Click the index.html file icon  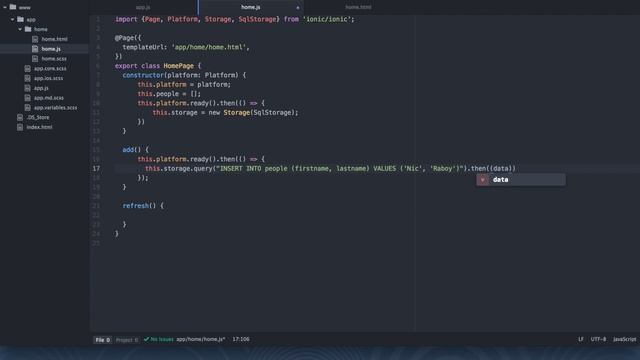tap(20, 127)
